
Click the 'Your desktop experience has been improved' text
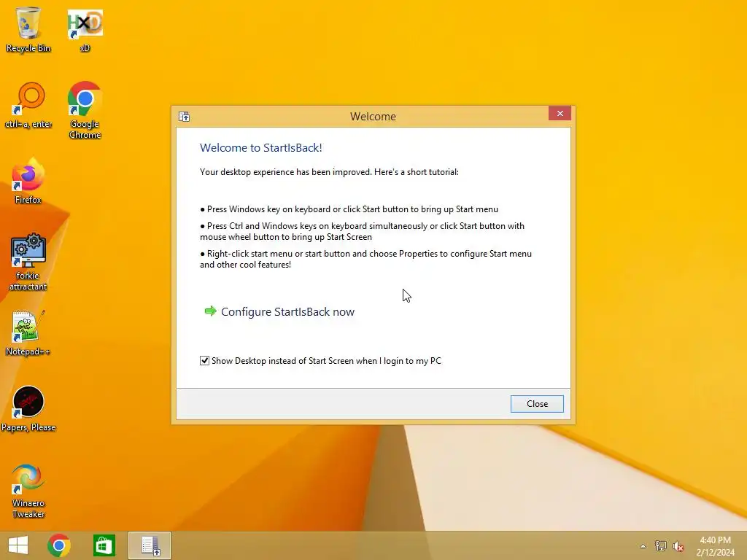click(x=329, y=172)
